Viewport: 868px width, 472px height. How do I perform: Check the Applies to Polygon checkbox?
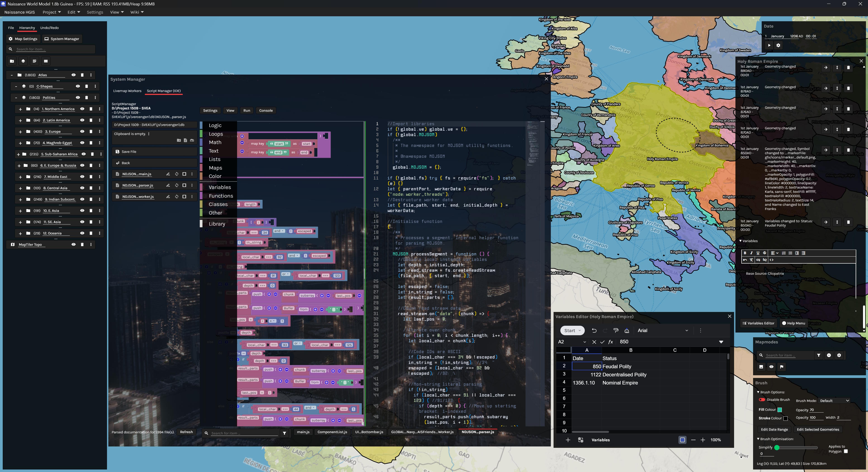click(x=846, y=451)
